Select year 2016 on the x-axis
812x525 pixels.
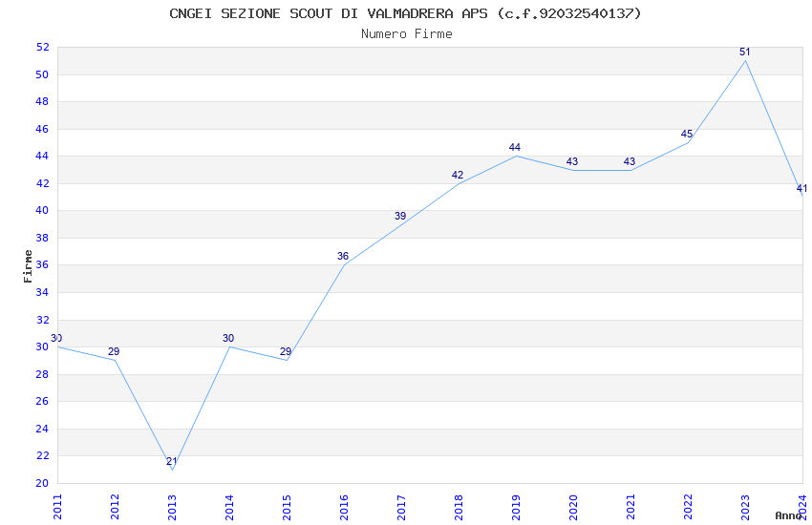tap(344, 507)
